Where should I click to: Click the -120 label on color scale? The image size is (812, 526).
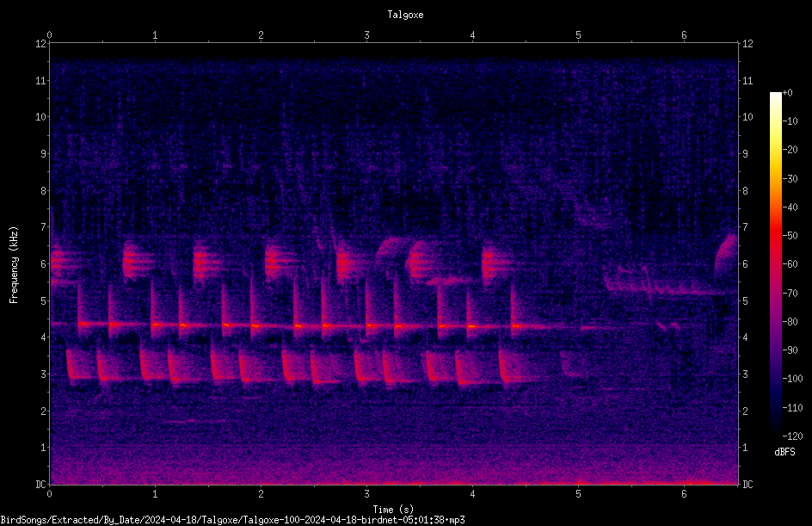[x=792, y=436]
